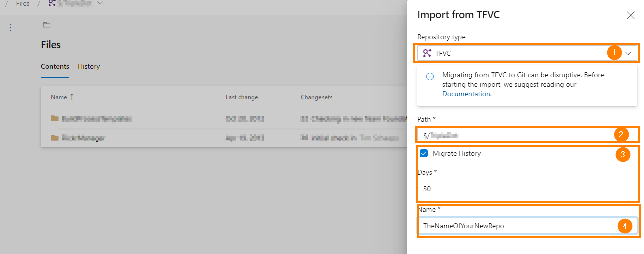This screenshot has height=254, width=644.
Task: Open the Repository type TFVC dropdown
Action: 527,53
